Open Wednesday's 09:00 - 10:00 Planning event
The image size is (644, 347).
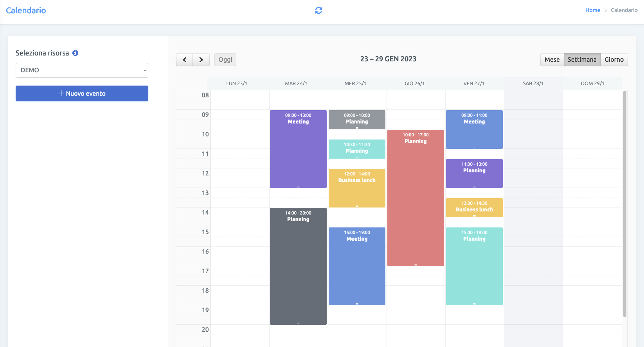357,120
